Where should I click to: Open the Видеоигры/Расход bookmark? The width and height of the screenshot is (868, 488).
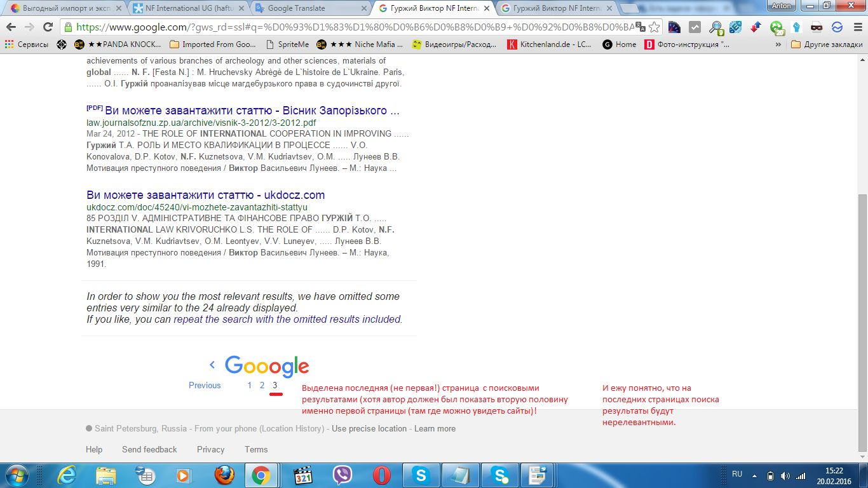(x=455, y=44)
